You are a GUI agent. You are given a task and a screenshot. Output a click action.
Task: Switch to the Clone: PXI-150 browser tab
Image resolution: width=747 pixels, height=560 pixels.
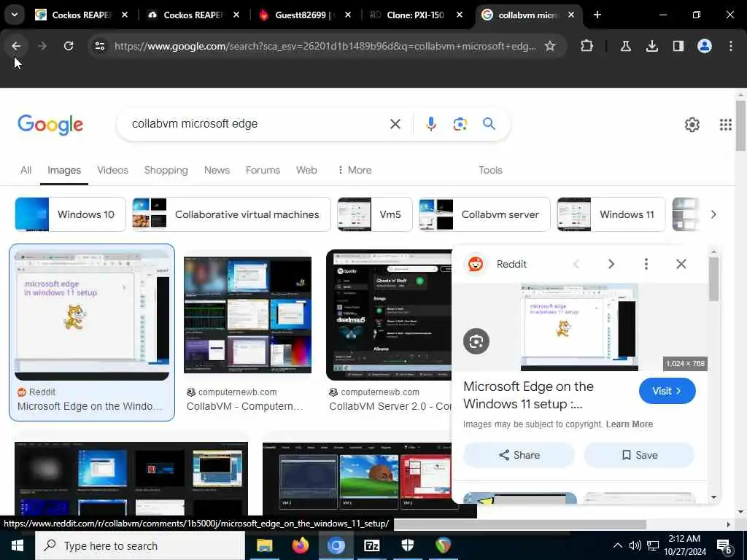tap(414, 15)
